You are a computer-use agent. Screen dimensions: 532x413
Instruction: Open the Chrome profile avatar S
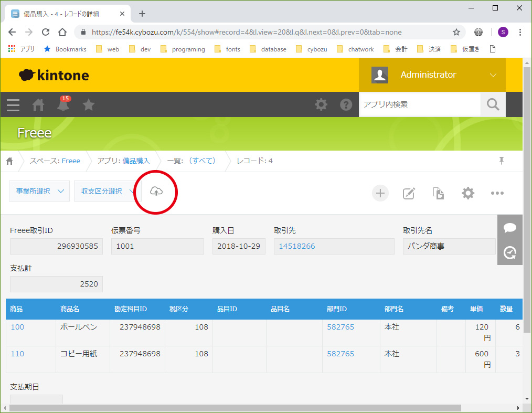tap(503, 32)
